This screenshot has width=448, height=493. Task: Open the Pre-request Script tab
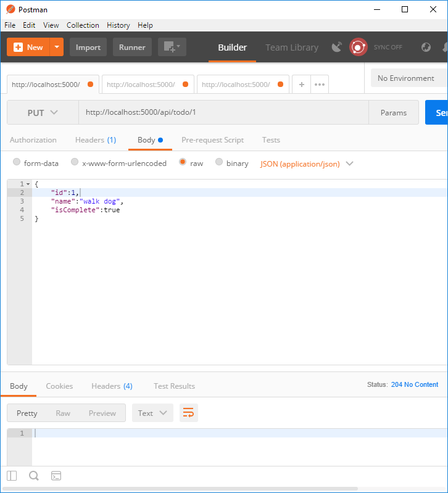click(212, 140)
